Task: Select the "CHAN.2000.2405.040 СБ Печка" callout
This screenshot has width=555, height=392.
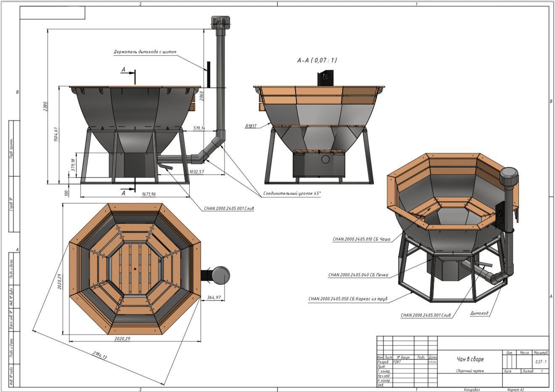Action: click(358, 275)
